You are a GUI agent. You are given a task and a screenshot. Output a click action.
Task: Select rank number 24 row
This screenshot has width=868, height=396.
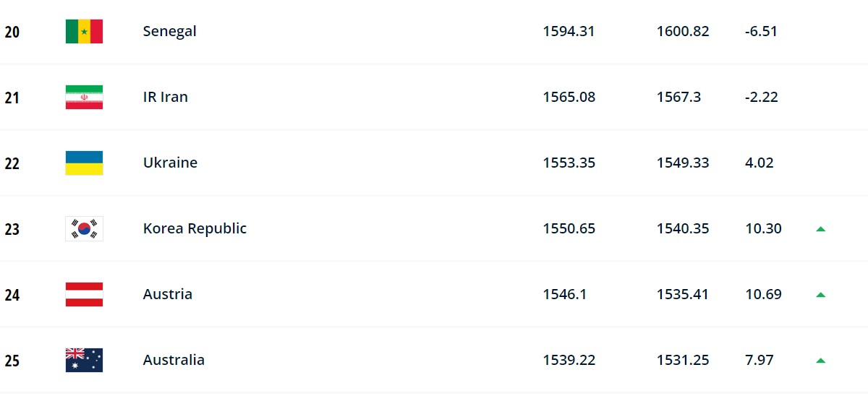434,294
